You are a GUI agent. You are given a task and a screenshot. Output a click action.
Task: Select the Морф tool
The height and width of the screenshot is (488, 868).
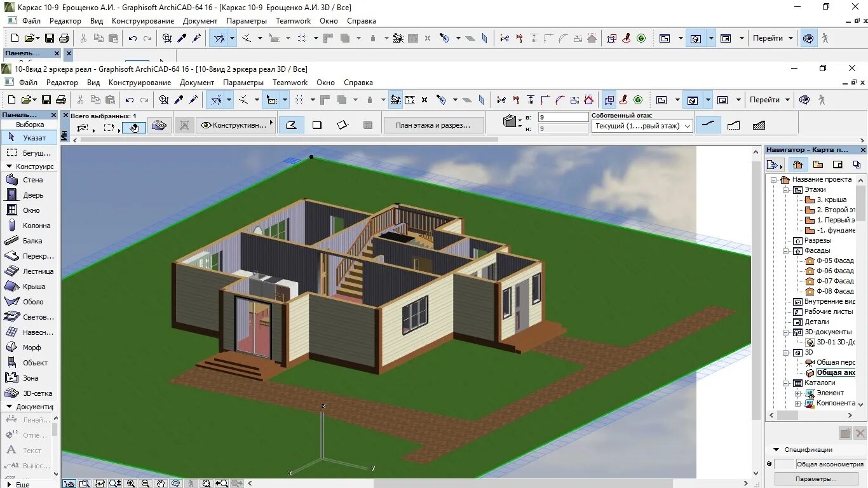(x=29, y=348)
